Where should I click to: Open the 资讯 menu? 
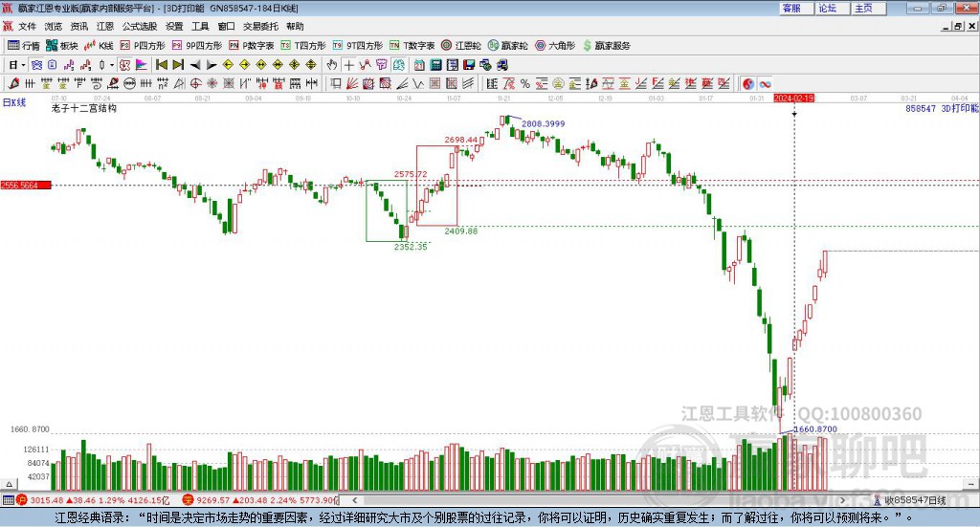[78, 26]
